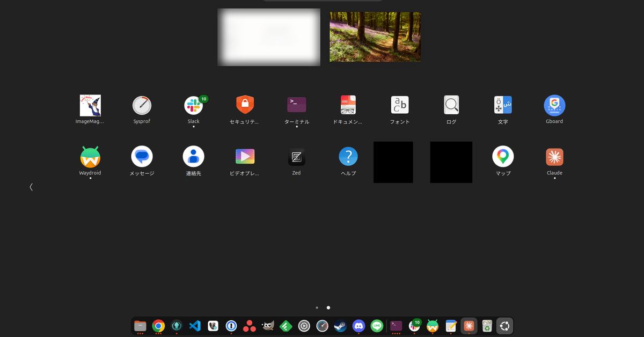The image size is (644, 337).
Task: Open Asana in the dock
Action: coord(250,326)
